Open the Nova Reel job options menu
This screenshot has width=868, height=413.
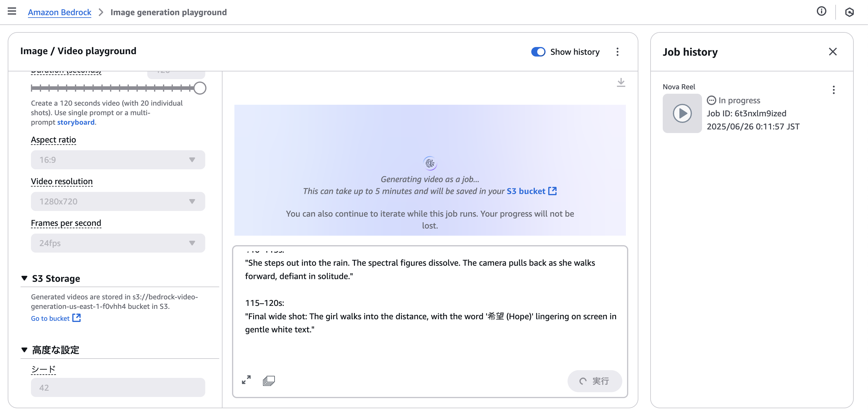(x=833, y=90)
